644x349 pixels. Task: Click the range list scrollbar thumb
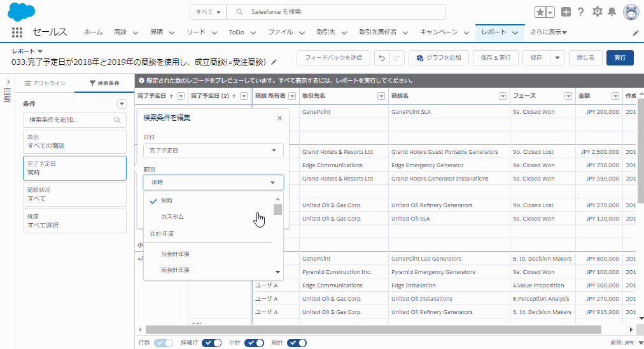(277, 209)
